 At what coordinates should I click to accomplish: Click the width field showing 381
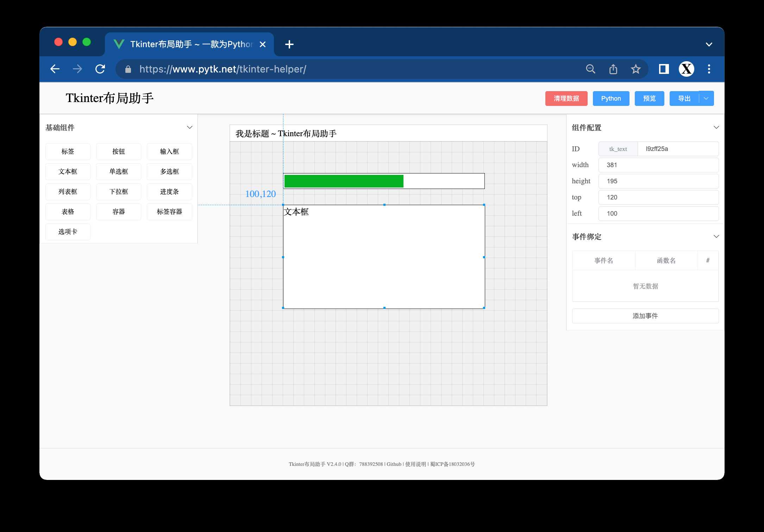click(x=658, y=165)
